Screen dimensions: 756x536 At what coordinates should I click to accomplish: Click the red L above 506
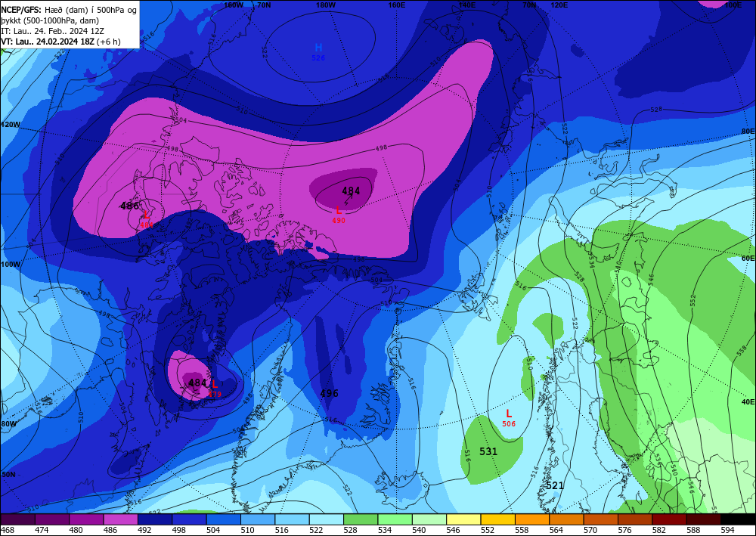click(509, 414)
